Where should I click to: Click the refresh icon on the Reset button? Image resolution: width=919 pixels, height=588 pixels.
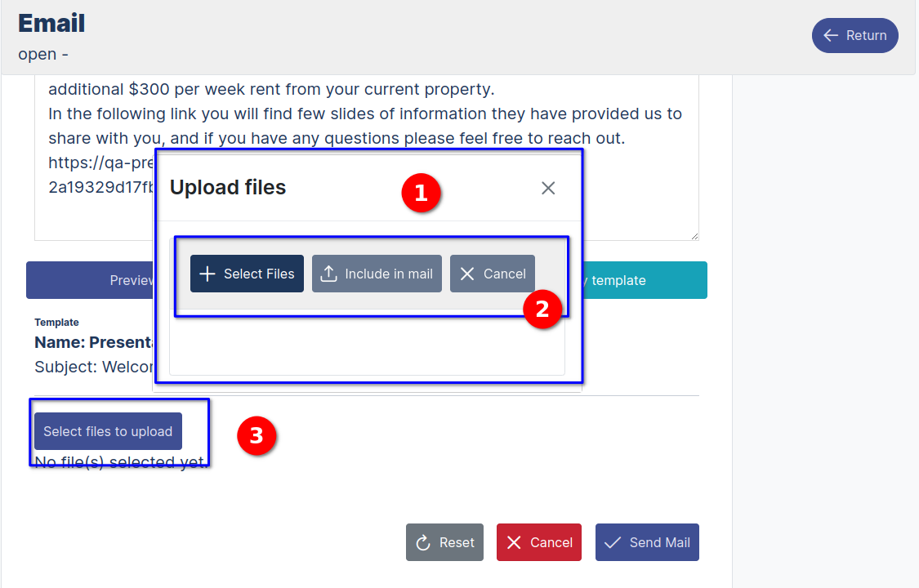(424, 541)
